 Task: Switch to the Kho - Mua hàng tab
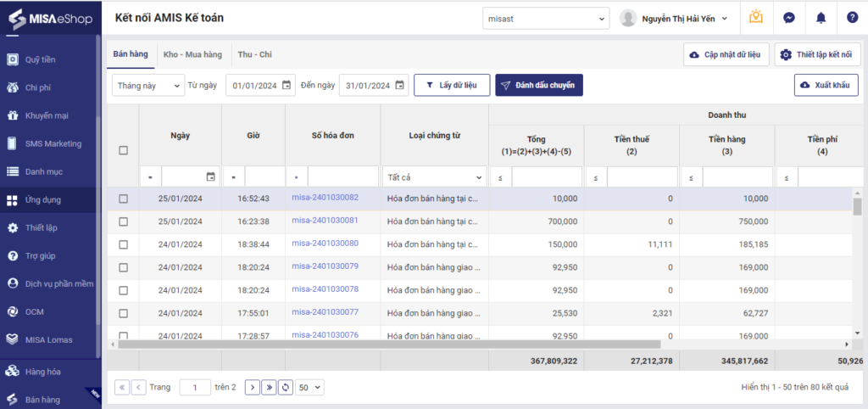pos(192,54)
